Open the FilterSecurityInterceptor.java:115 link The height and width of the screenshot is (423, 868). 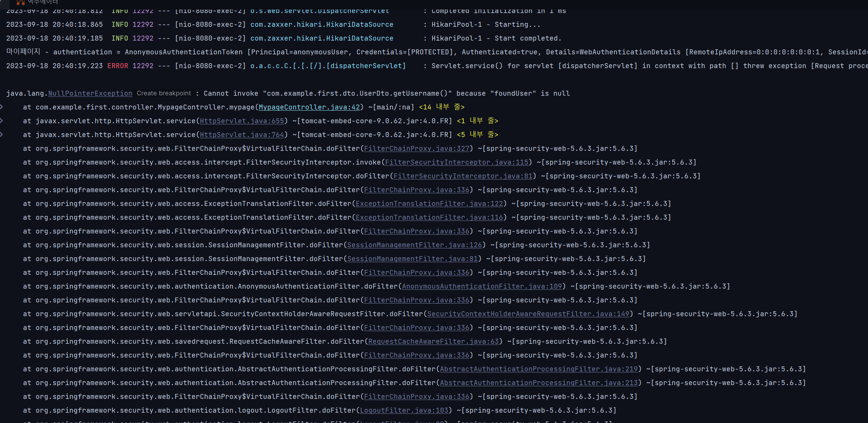click(x=456, y=162)
